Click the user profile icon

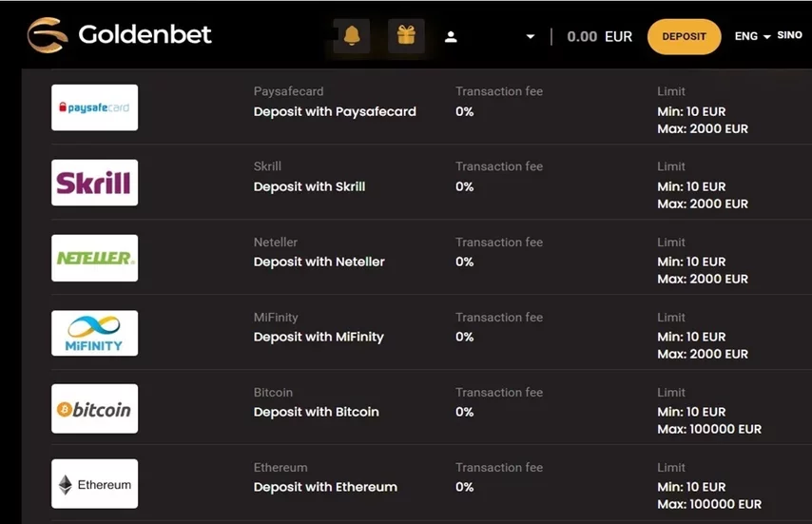(x=451, y=37)
